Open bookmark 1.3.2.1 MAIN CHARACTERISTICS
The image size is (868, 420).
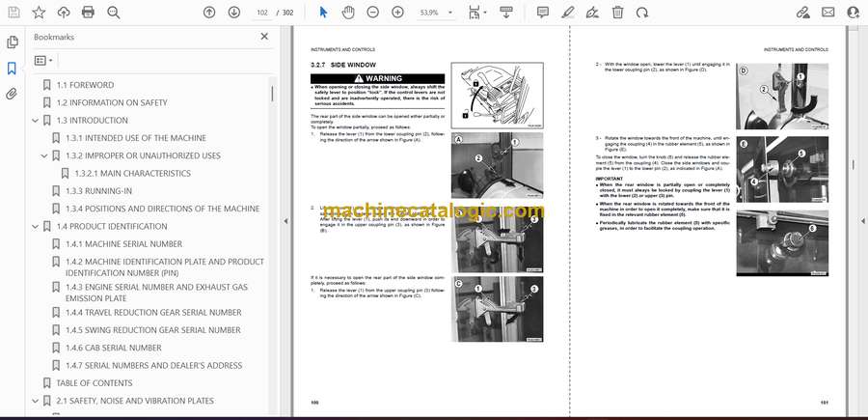[133, 174]
